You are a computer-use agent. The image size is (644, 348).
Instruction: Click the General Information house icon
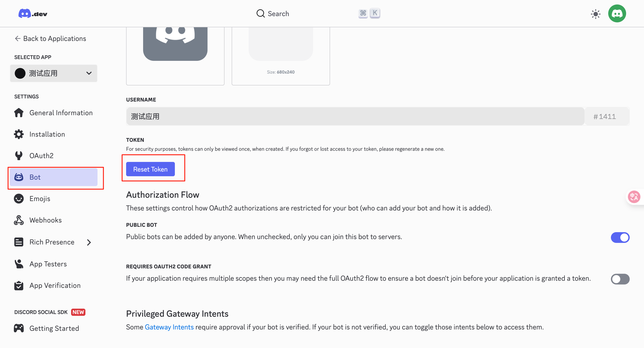coord(19,113)
